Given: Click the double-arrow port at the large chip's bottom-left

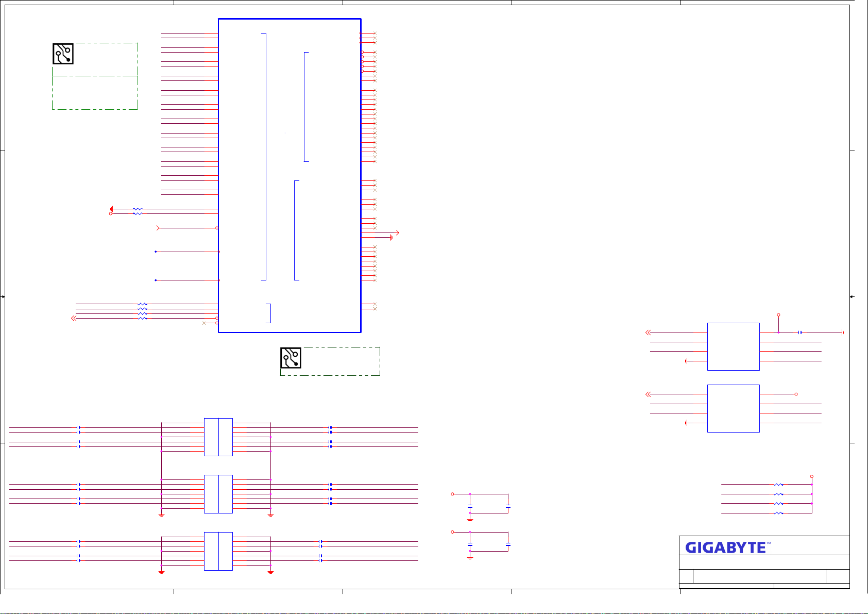Looking at the screenshot, I should [74, 318].
